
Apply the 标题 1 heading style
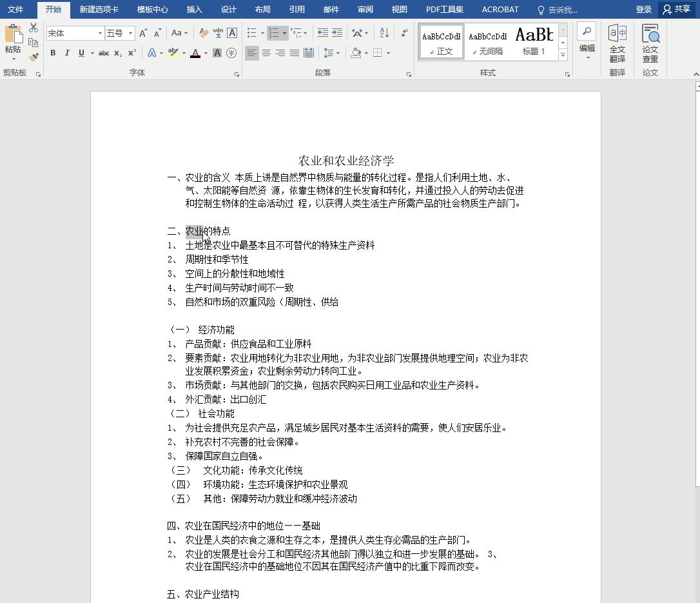click(x=534, y=41)
